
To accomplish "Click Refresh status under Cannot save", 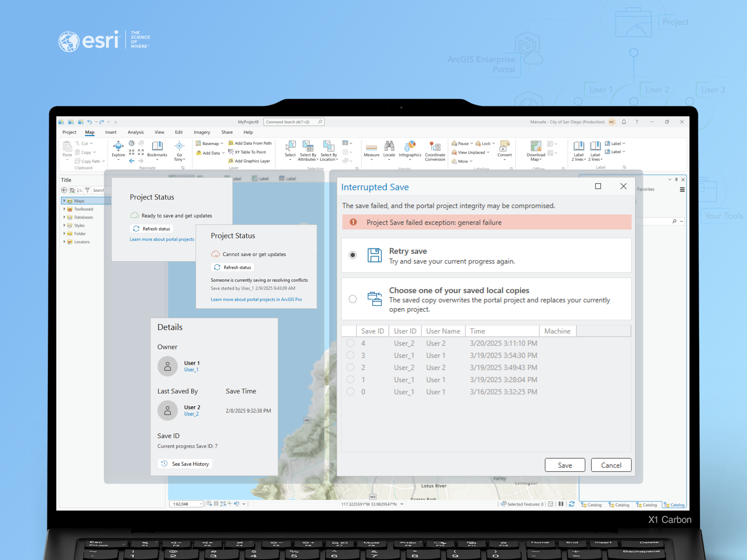I will pos(233,267).
